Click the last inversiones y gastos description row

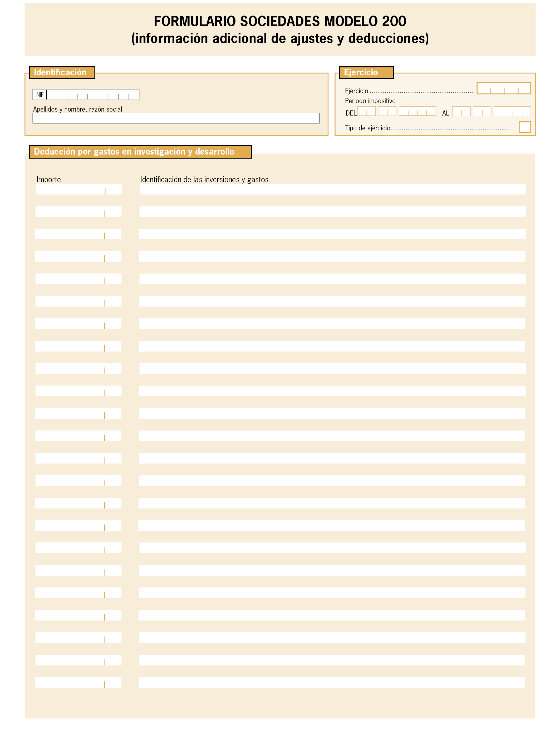(x=332, y=682)
